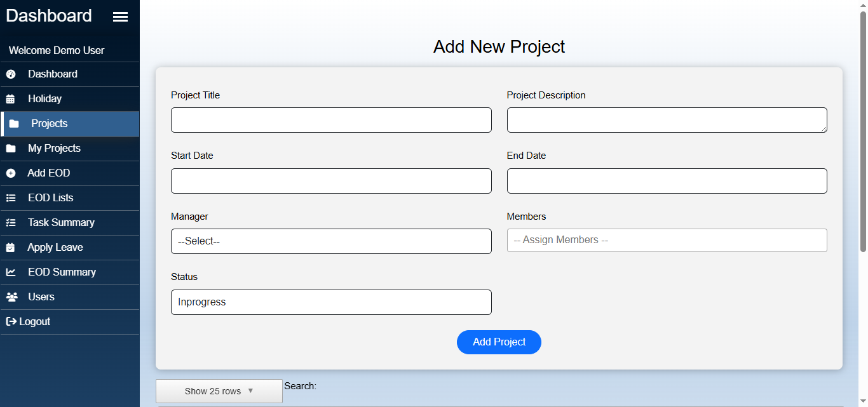Image resolution: width=868 pixels, height=407 pixels.
Task: Focus the Project Title input field
Action: coord(331,120)
